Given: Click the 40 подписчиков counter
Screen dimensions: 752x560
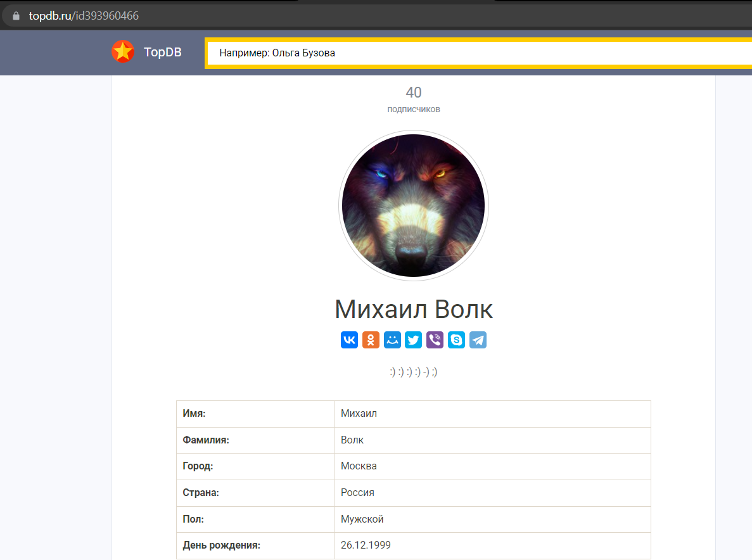Looking at the screenshot, I should point(414,99).
